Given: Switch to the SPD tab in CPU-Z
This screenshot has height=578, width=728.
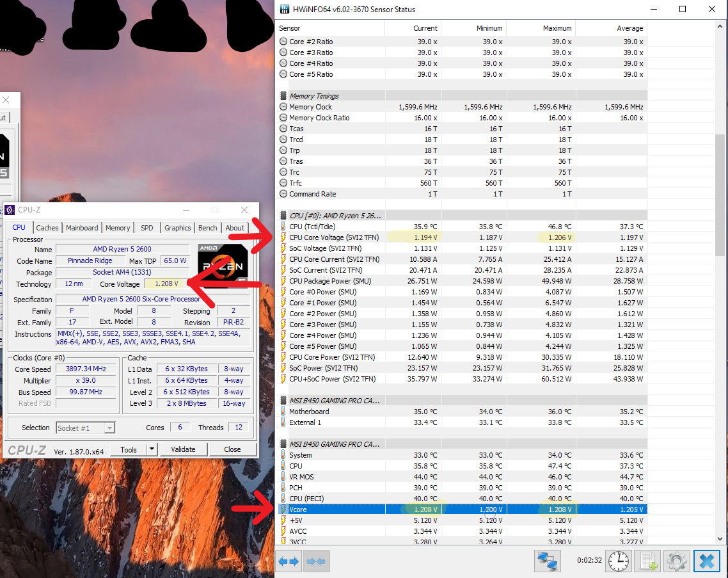Looking at the screenshot, I should (146, 228).
